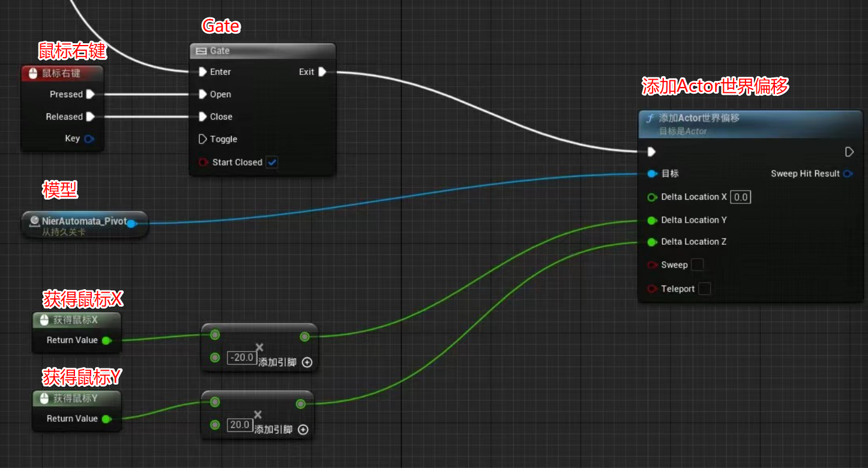This screenshot has height=468, width=868.
Task: Click the 获得鼠标X Return Value pin
Action: 106,340
